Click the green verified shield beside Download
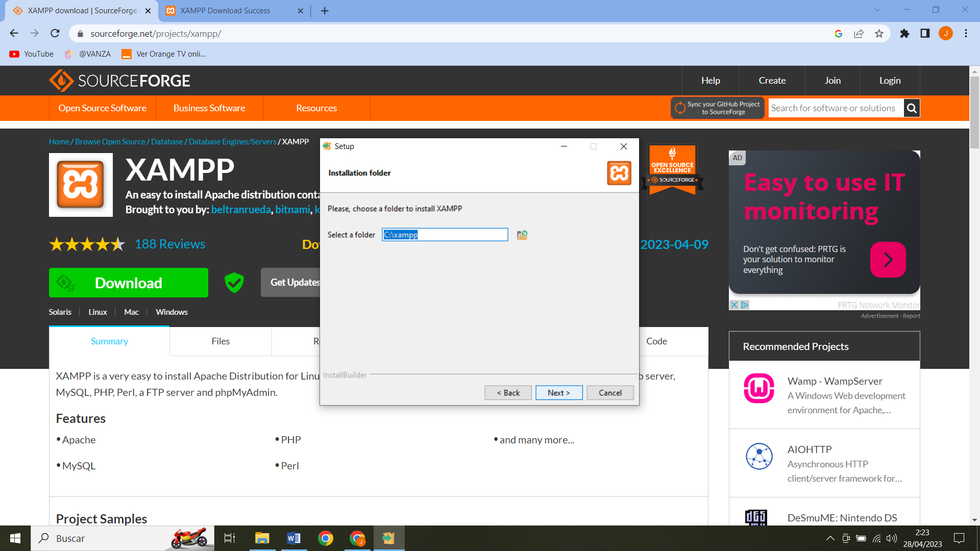Image resolution: width=980 pixels, height=551 pixels. pos(234,282)
